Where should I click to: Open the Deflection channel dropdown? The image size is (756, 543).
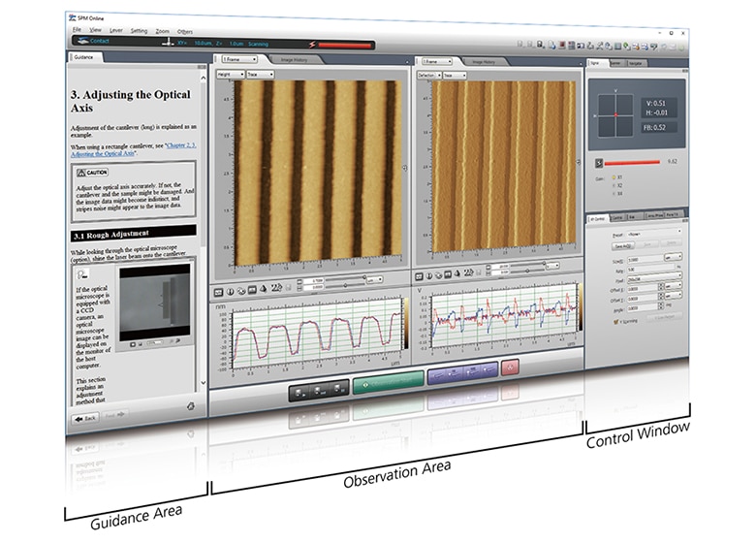click(428, 75)
